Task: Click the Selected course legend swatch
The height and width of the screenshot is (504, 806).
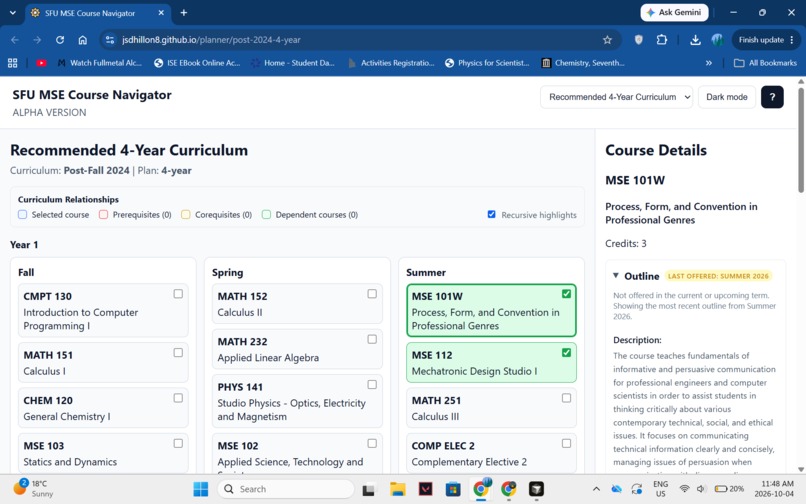Action: point(23,214)
